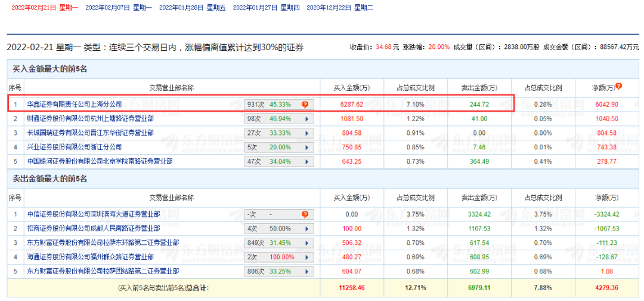
Task: View the 2022年01月27日 星期四 date tab
Action: coord(266,7)
